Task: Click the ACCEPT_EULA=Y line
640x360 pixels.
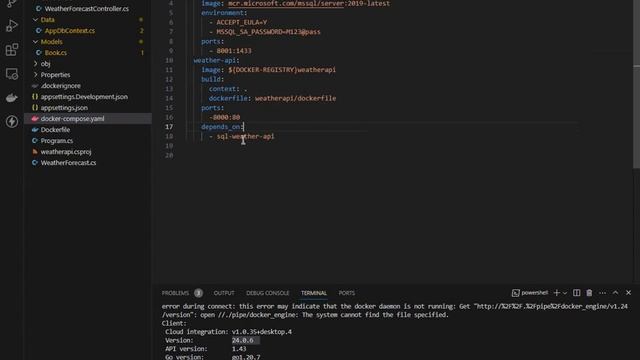Action: (242, 22)
